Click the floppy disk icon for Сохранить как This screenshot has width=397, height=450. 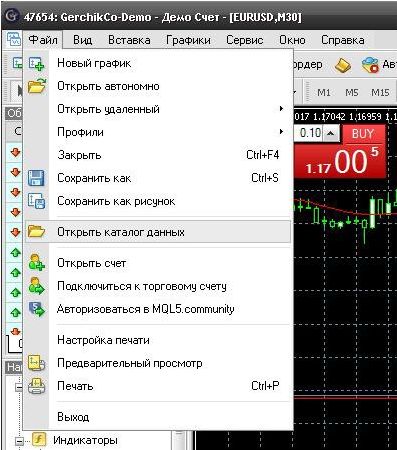tap(36, 178)
